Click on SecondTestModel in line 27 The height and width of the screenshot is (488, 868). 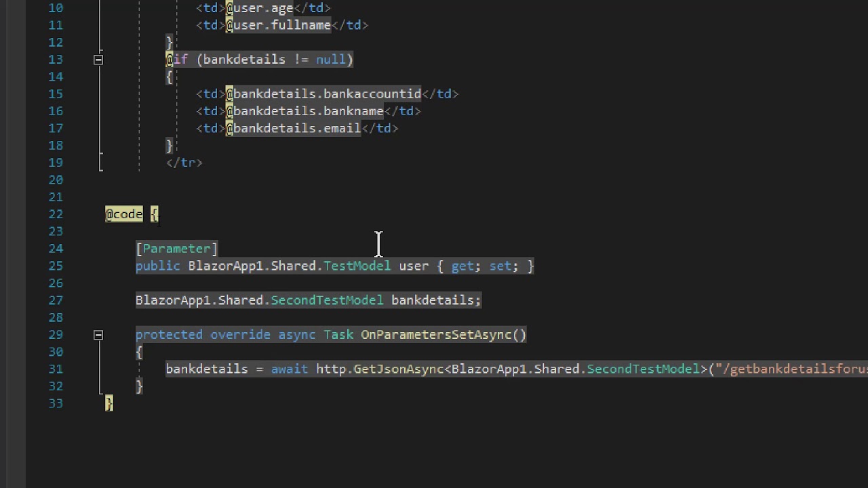point(327,300)
